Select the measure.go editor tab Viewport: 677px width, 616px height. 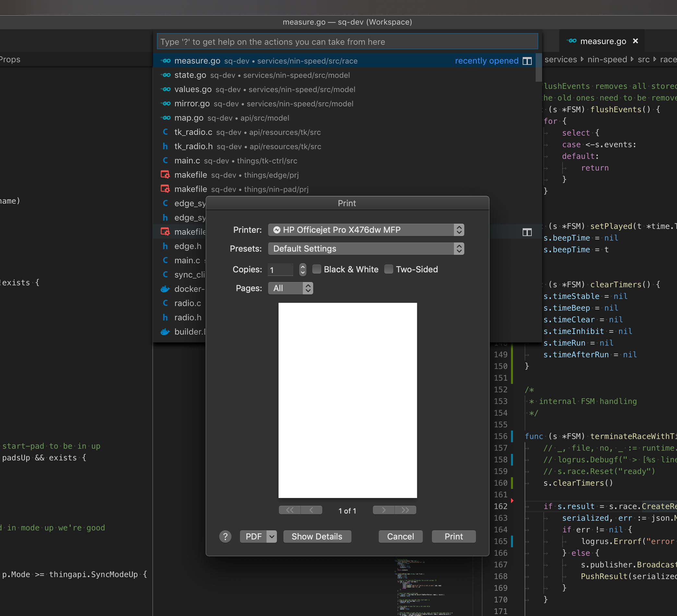coord(602,41)
